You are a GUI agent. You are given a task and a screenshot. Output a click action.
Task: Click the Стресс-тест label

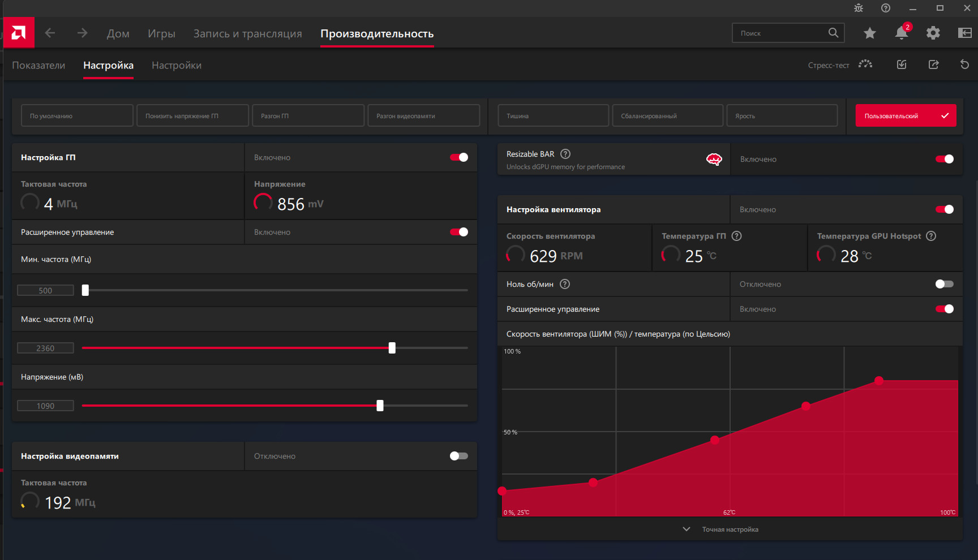[x=829, y=65]
